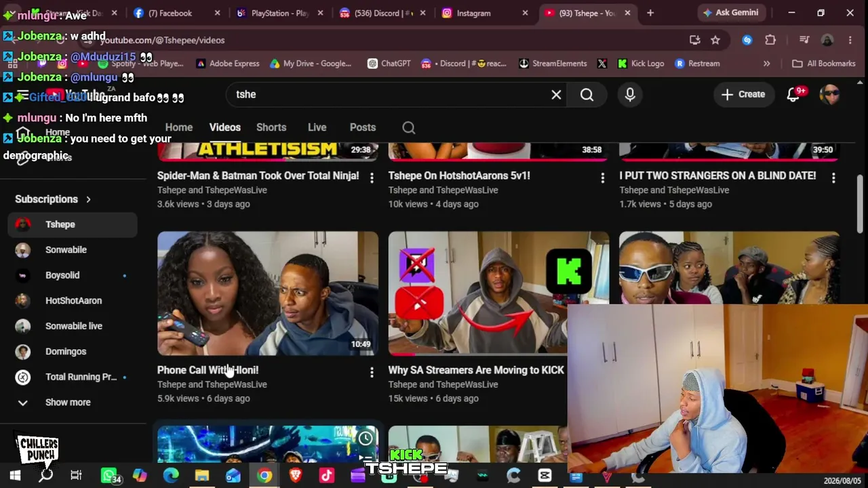Open options for Spider-Man & Batman video
868x488 pixels.
372,178
